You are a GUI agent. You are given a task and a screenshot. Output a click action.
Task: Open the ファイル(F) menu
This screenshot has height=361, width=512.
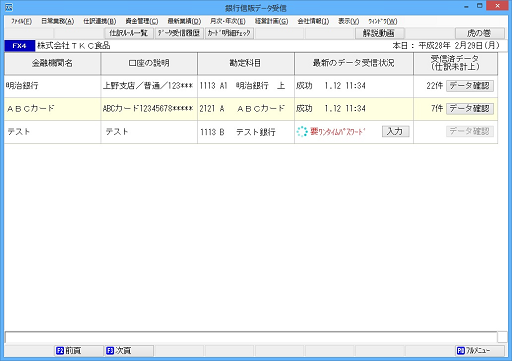tap(21, 21)
